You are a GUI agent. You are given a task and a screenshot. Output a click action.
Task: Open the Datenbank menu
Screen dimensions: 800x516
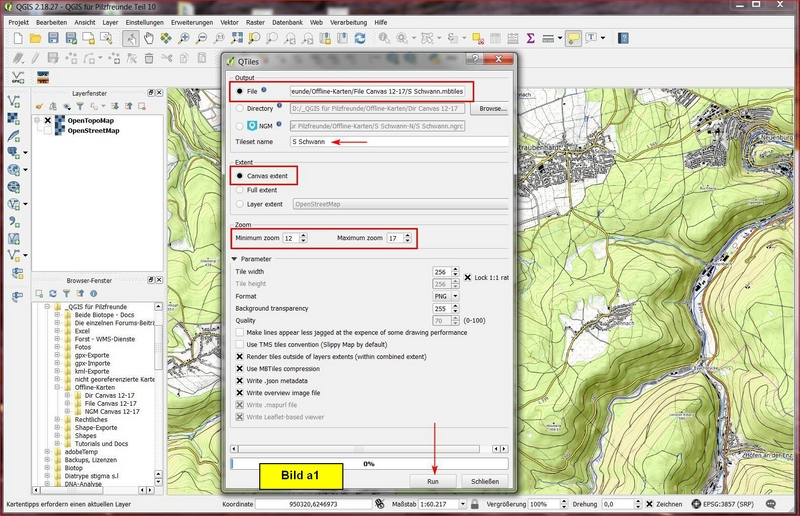(x=287, y=22)
